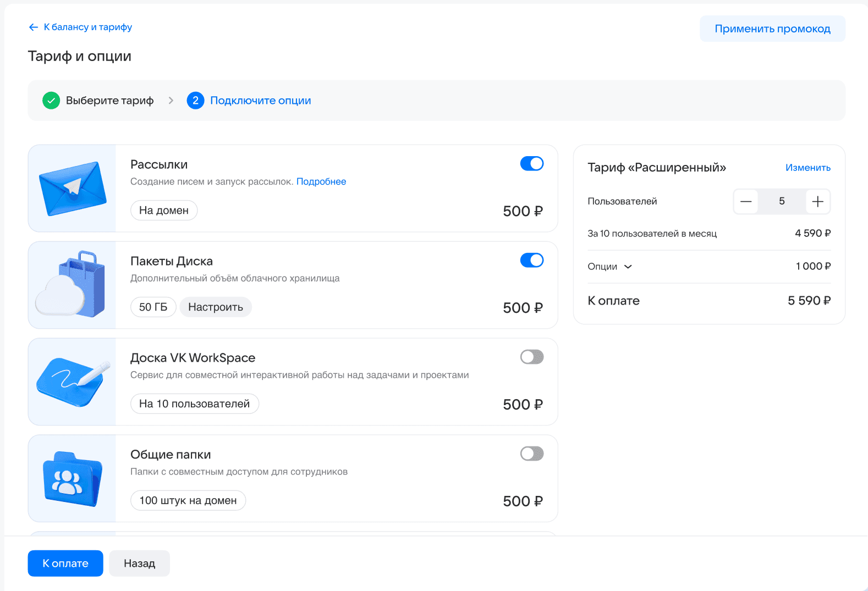Click the step 2 number badge
Viewport: 868px width, 591px height.
click(x=195, y=101)
